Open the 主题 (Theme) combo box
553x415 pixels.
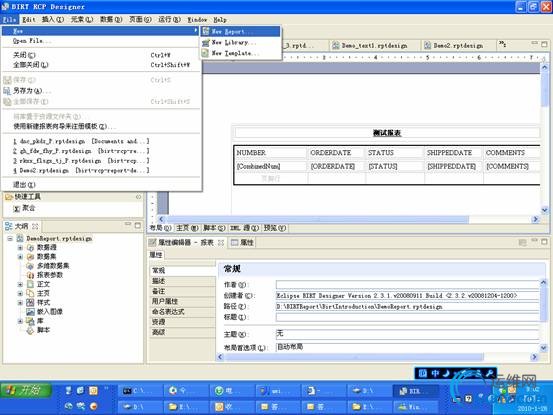pos(407,334)
